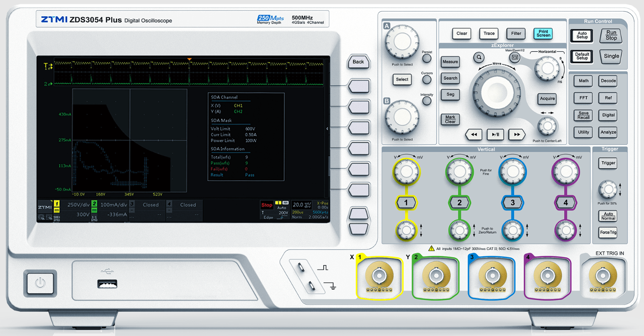Click the orange trigger position marker on screen
The height and width of the screenshot is (336, 644).
(189, 59)
